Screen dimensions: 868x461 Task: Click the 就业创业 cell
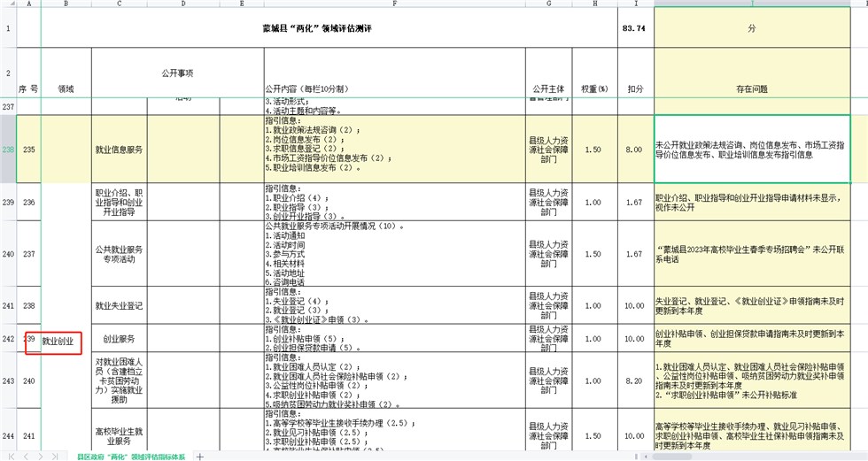pyautogui.click(x=58, y=341)
